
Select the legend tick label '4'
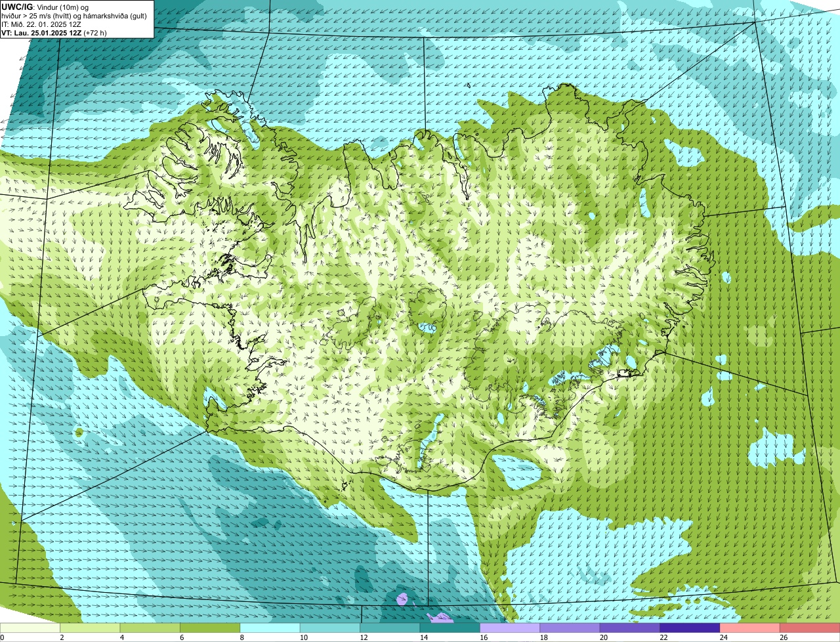(x=122, y=637)
